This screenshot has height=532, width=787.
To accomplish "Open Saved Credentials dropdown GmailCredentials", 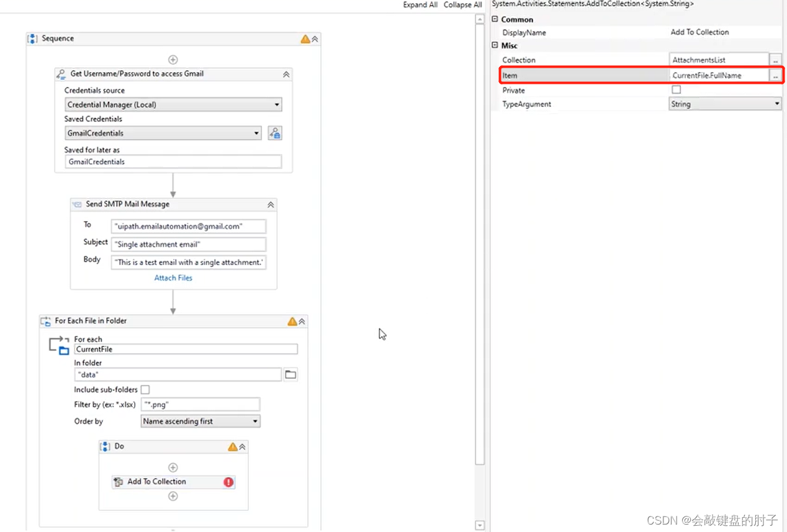I will 163,133.
